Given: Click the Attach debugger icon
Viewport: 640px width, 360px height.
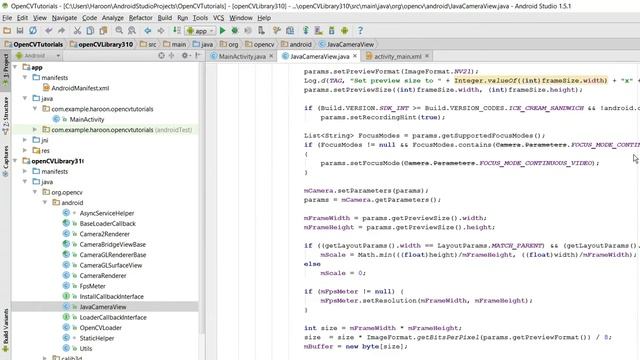Looking at the screenshot, I should pos(261,31).
